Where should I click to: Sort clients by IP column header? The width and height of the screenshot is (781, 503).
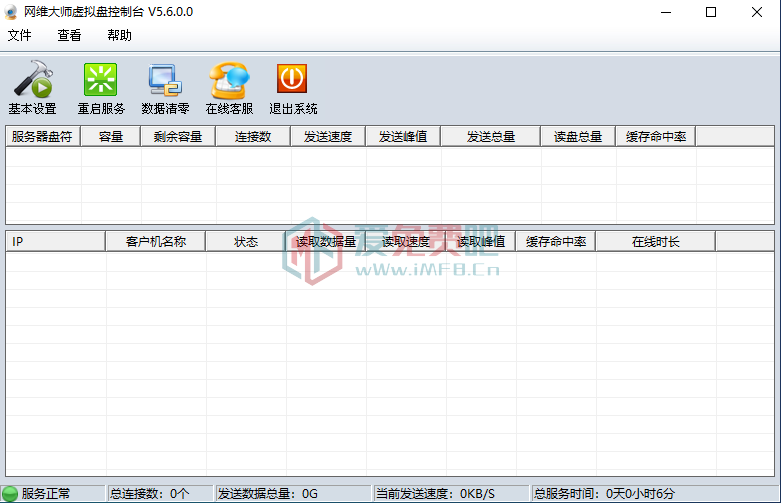coord(56,242)
